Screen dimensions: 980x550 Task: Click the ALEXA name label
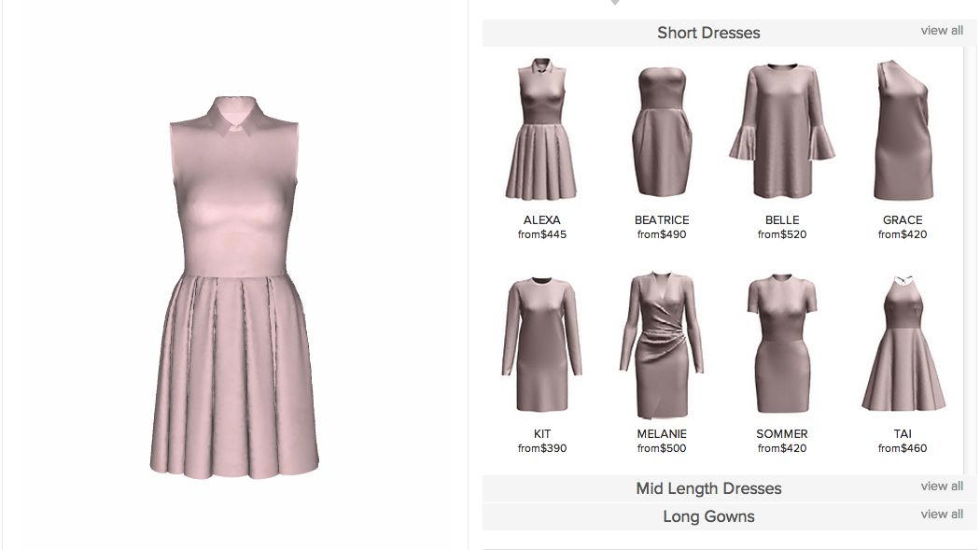pos(541,220)
